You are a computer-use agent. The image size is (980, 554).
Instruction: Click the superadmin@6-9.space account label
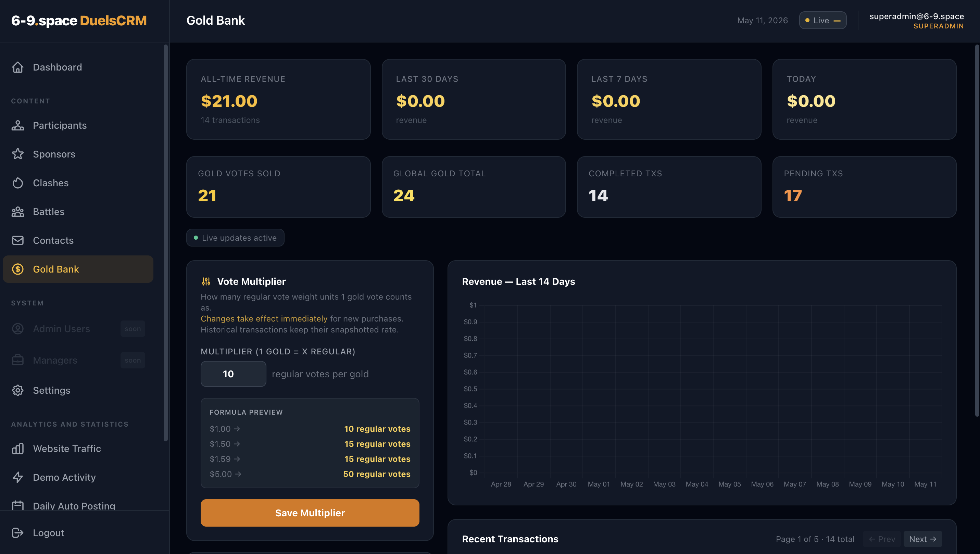click(x=916, y=16)
